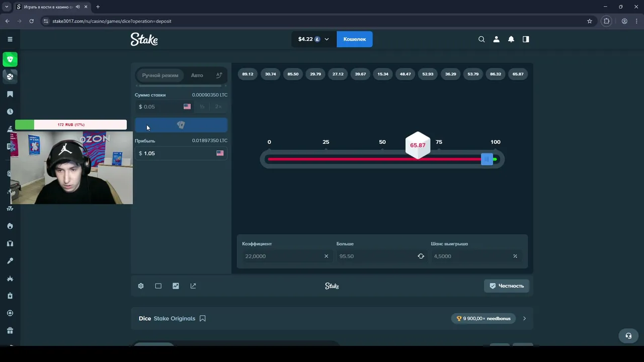Bookmark this page with star icon
Screen dimensions: 644x362
tap(590, 21)
